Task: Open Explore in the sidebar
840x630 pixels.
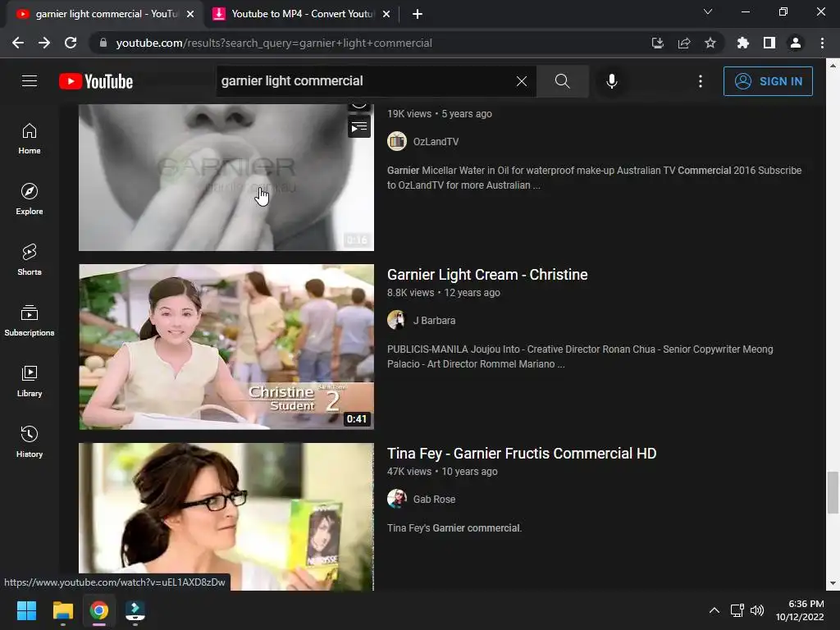Action: [30, 199]
